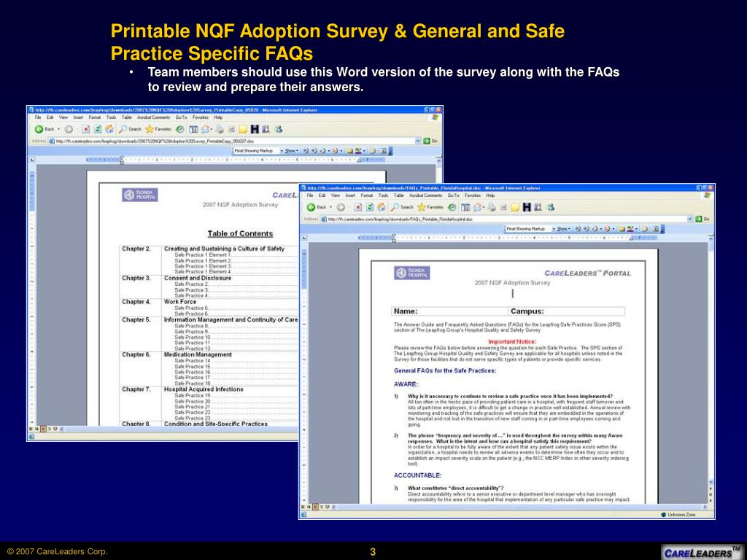Image resolution: width=747 pixels, height=560 pixels.
Task: Click Home icon in Survey window toolbar
Action: click(109, 129)
